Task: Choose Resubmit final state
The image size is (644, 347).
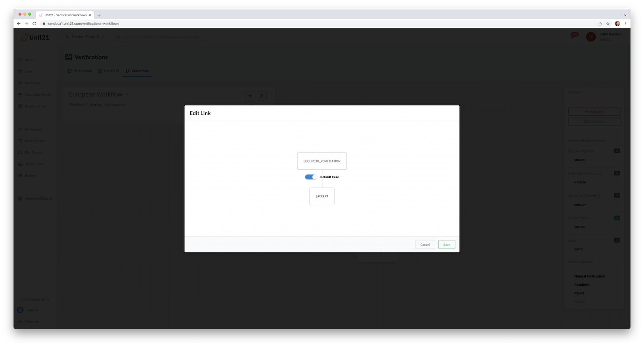Action: pyautogui.click(x=582, y=285)
